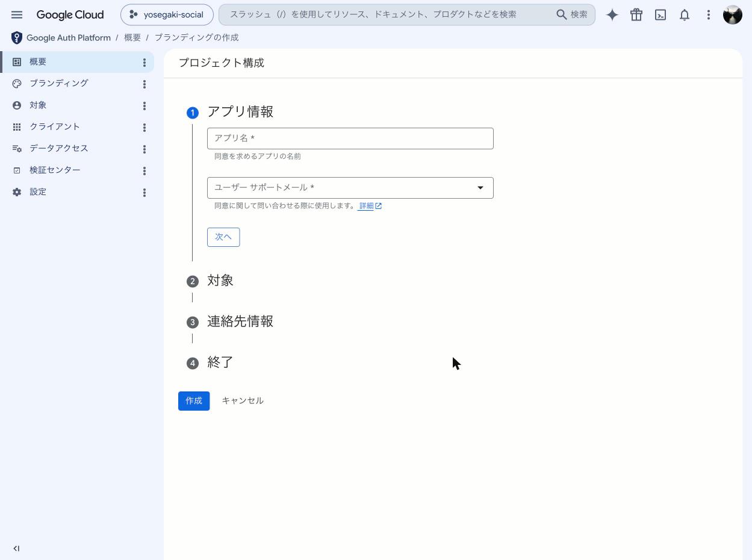Click the データアクセス list-settings icon
752x560 pixels.
coord(17,149)
